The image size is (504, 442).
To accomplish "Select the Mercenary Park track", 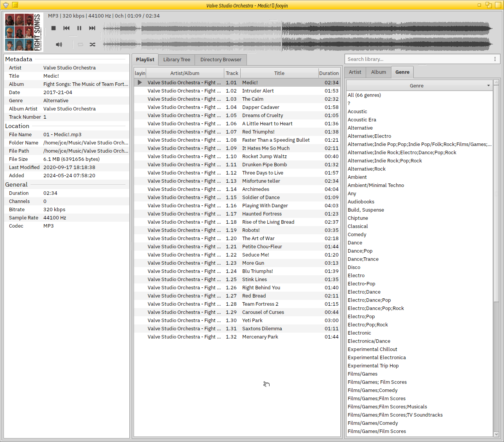I will (x=237, y=337).
